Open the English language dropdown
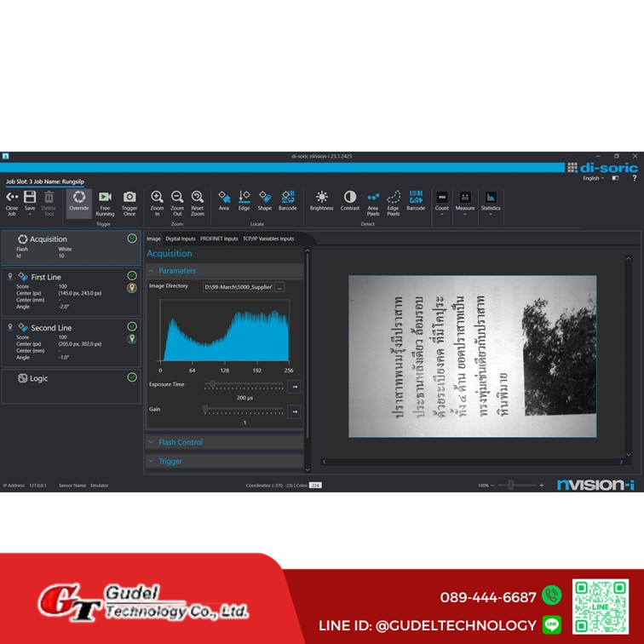This screenshot has width=644, height=644. (593, 179)
